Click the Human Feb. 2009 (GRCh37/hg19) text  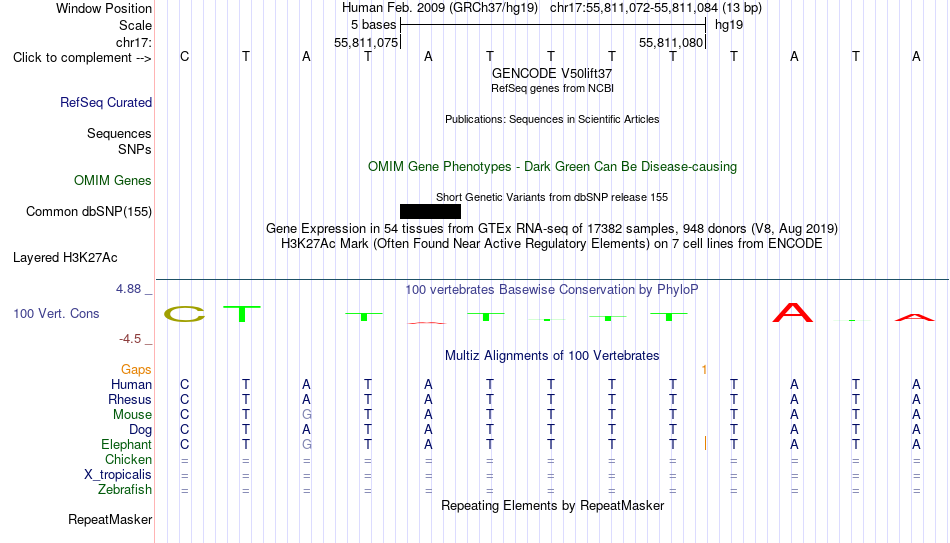coord(440,8)
